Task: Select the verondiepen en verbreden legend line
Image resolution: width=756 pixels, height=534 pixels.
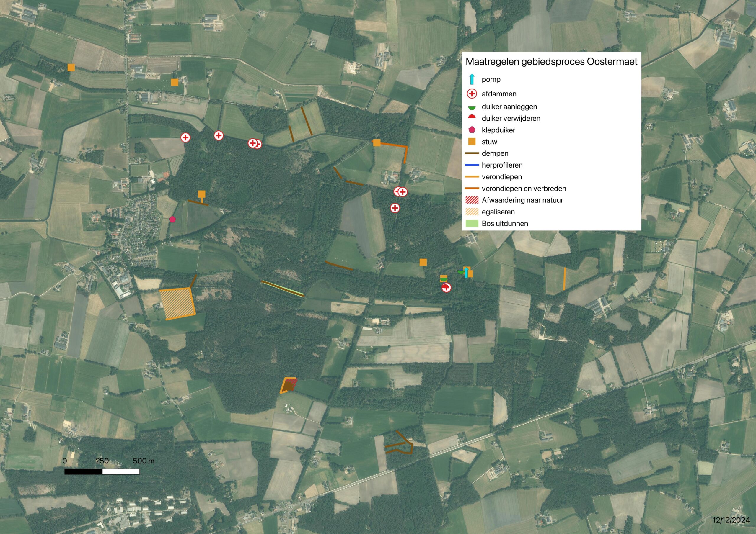Action: pyautogui.click(x=472, y=189)
